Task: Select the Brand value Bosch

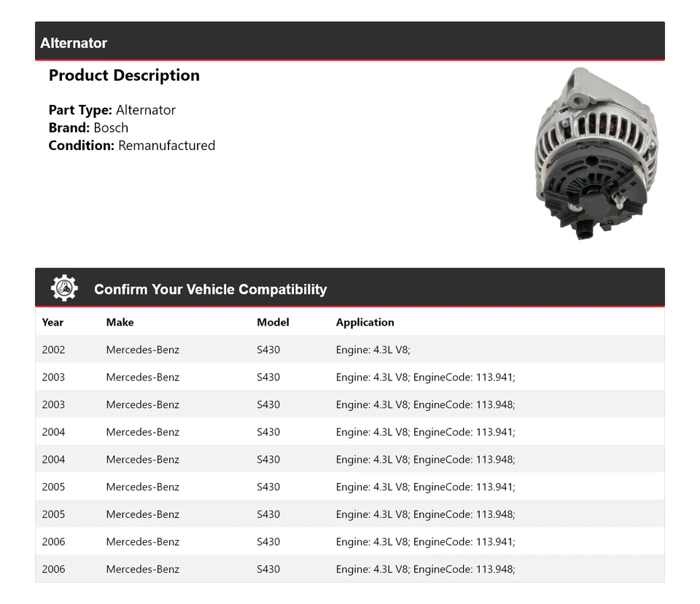Action: click(x=111, y=128)
